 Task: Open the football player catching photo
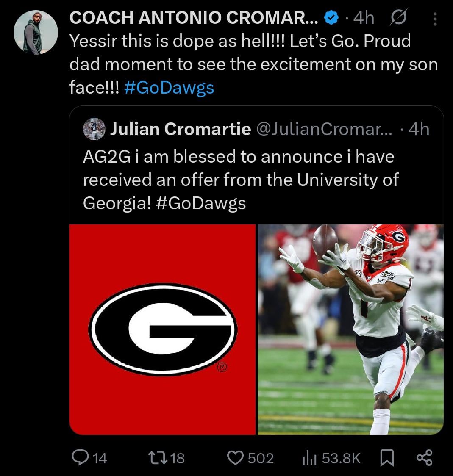tap(350, 329)
